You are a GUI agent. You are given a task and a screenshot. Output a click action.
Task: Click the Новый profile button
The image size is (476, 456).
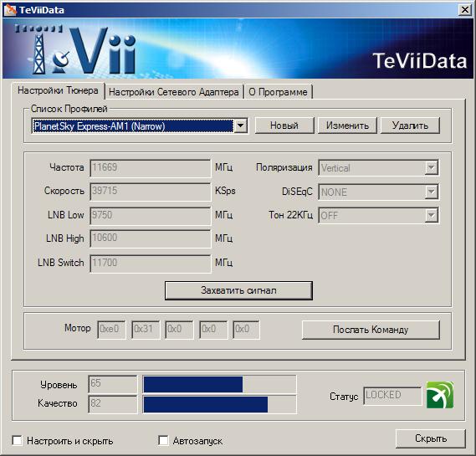pyautogui.click(x=284, y=126)
